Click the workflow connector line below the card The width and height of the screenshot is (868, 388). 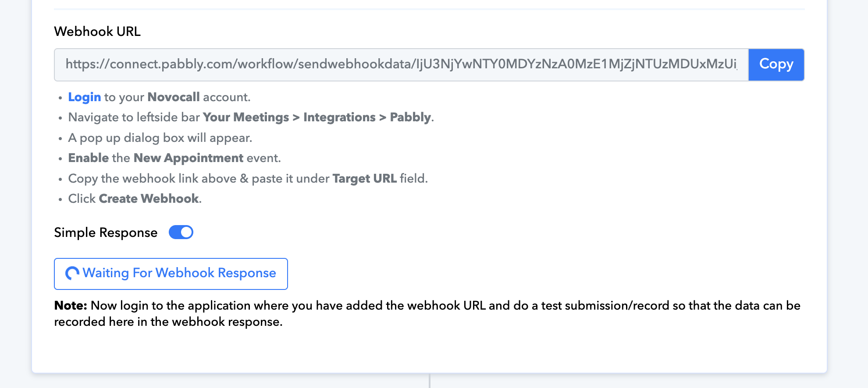pyautogui.click(x=430, y=381)
